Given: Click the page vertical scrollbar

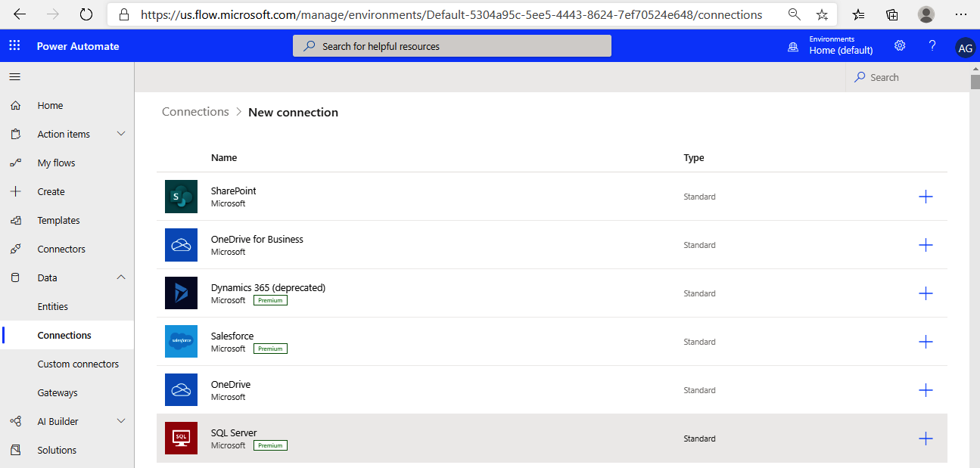Looking at the screenshot, I should click(x=975, y=82).
